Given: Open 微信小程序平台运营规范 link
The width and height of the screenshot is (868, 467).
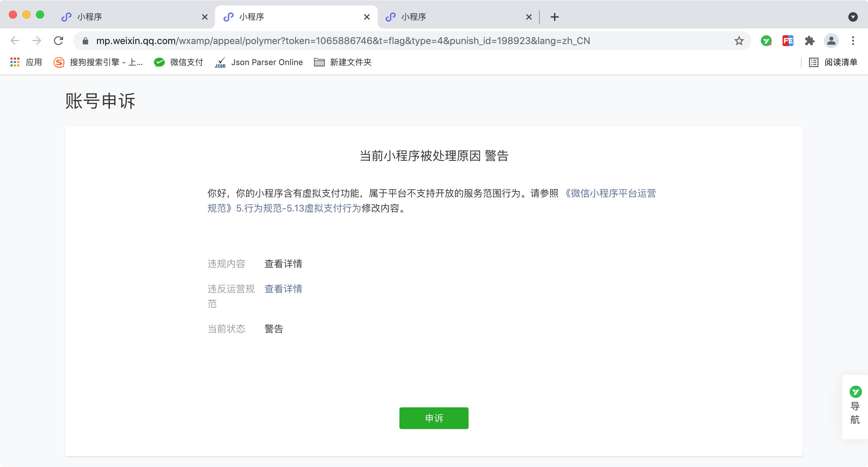Looking at the screenshot, I should [610, 193].
